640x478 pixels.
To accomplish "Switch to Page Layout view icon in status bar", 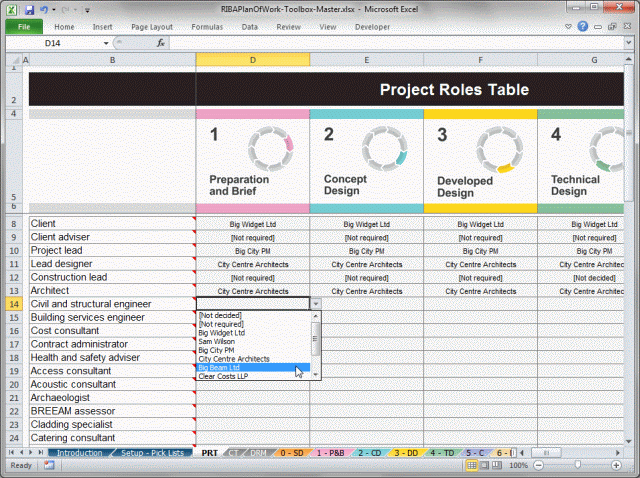I will coord(484,465).
